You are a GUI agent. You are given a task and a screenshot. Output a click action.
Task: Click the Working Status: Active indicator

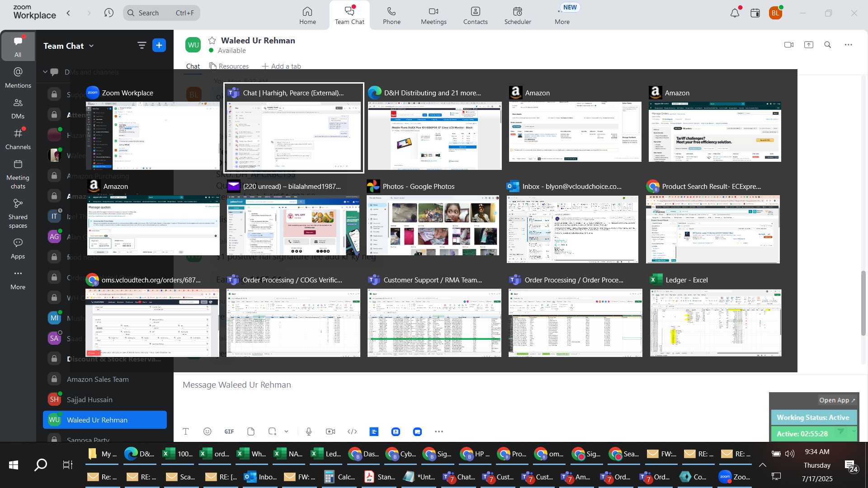(814, 418)
